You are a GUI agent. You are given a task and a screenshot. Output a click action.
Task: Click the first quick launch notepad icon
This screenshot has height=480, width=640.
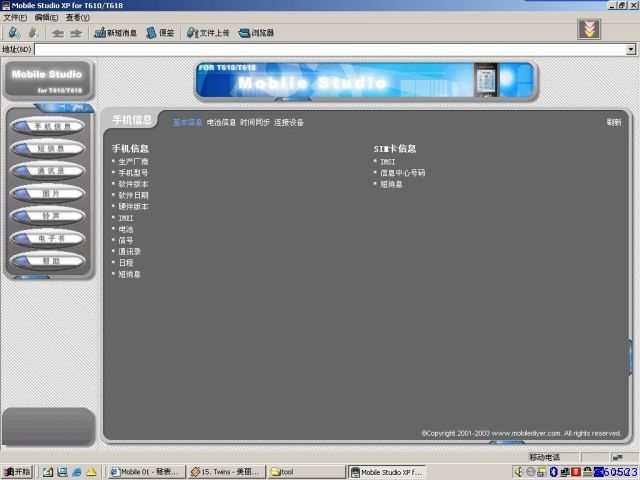tap(48, 472)
